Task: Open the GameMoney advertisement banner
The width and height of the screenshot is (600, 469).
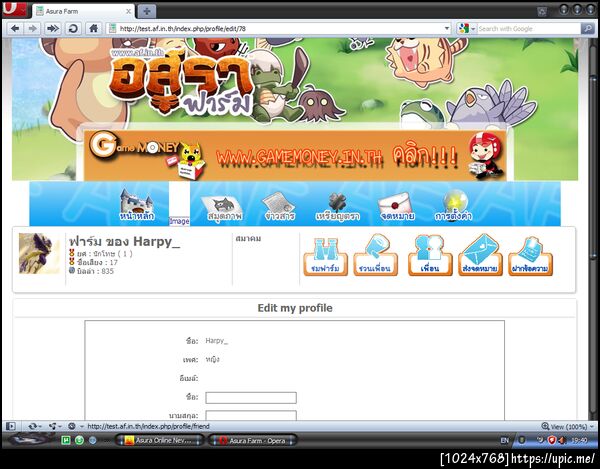Action: [x=295, y=155]
